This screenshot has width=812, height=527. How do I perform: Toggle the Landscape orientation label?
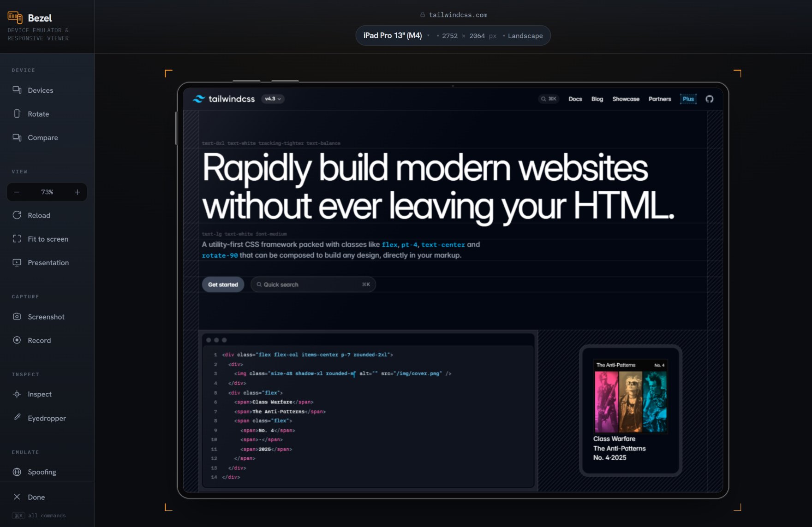click(x=525, y=36)
